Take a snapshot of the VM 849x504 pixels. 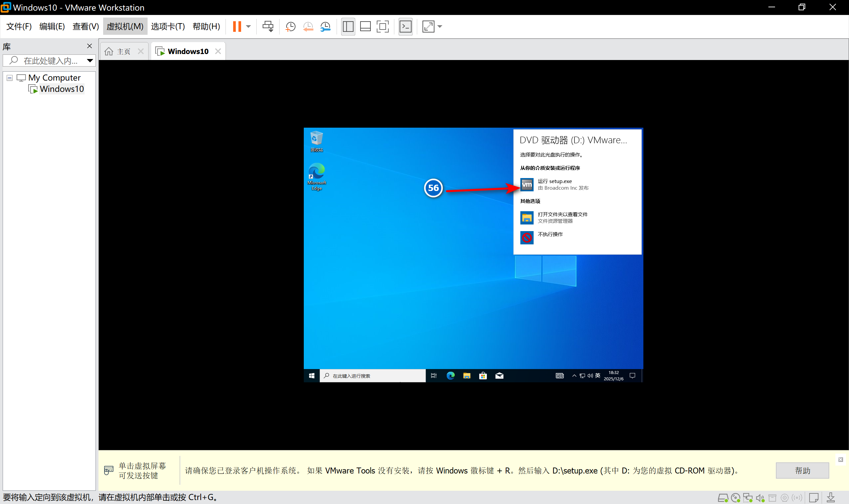click(x=291, y=27)
